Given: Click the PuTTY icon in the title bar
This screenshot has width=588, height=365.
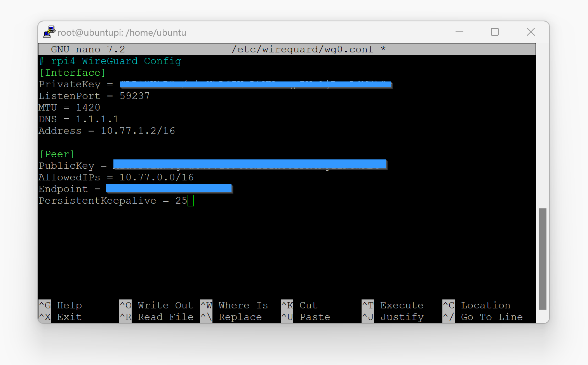Looking at the screenshot, I should pos(49,32).
